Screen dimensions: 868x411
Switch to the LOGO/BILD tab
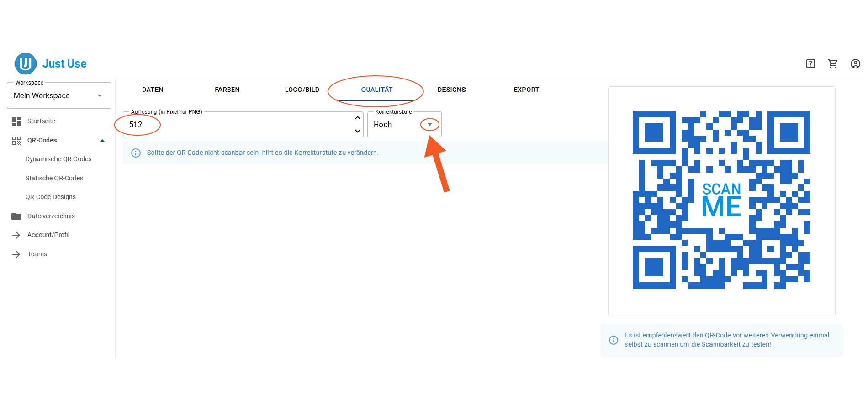pos(302,90)
